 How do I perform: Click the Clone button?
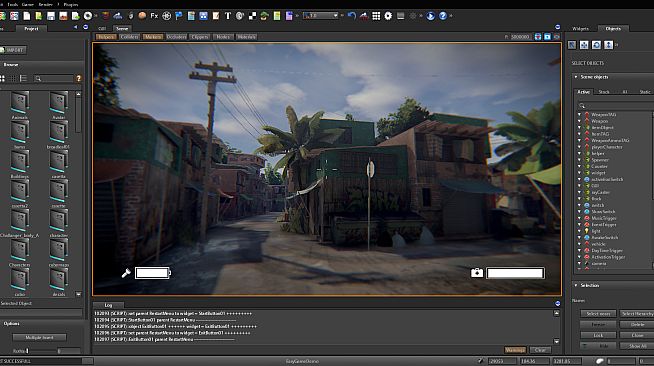tap(637, 335)
